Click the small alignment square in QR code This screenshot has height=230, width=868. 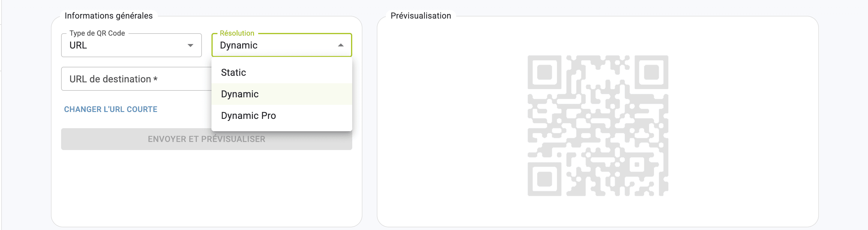click(637, 165)
